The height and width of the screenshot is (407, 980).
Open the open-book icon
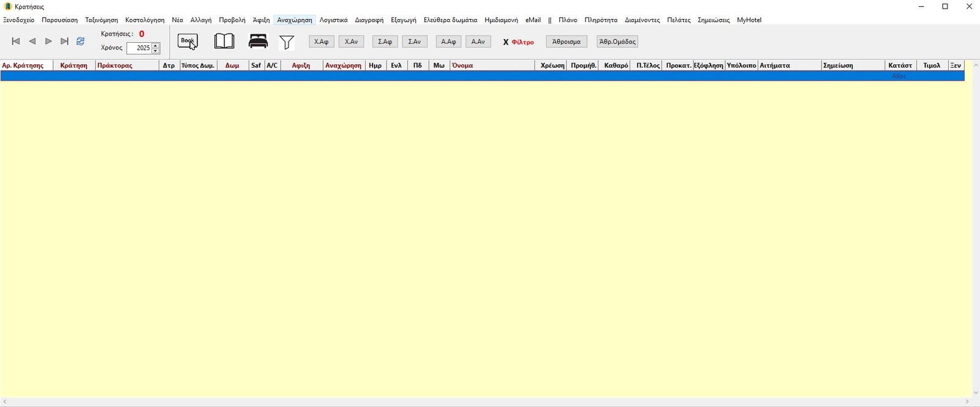point(224,42)
